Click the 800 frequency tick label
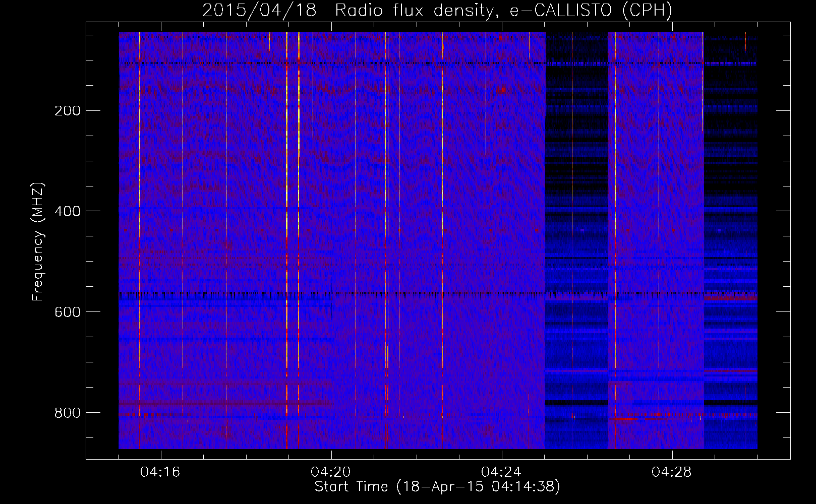The image size is (816, 504). pyautogui.click(x=68, y=413)
